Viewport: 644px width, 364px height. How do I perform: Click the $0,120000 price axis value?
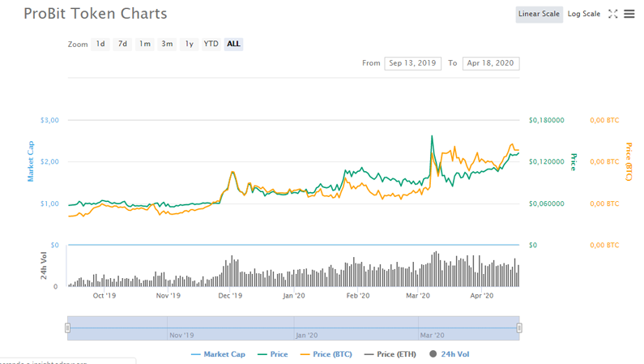pos(546,162)
